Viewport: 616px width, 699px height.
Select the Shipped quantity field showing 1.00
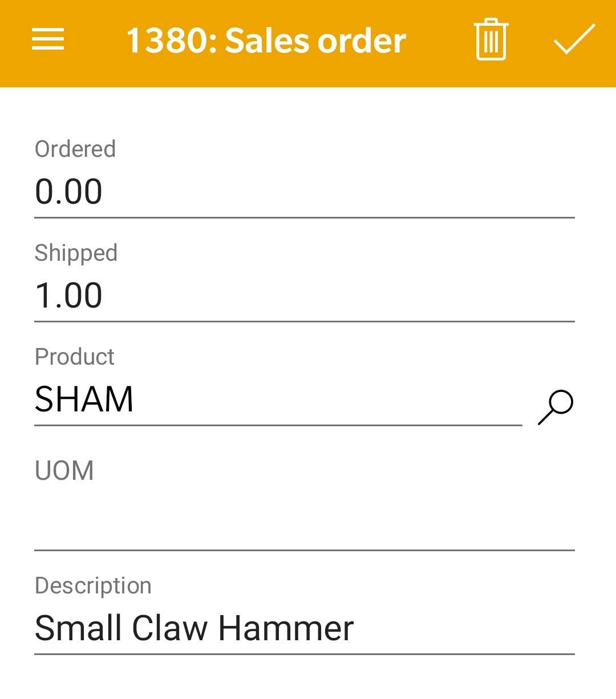coord(305,296)
